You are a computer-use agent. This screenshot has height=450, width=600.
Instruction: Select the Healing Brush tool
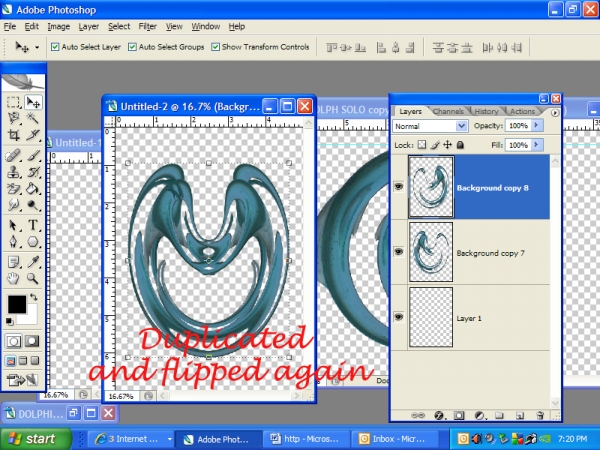tap(13, 156)
